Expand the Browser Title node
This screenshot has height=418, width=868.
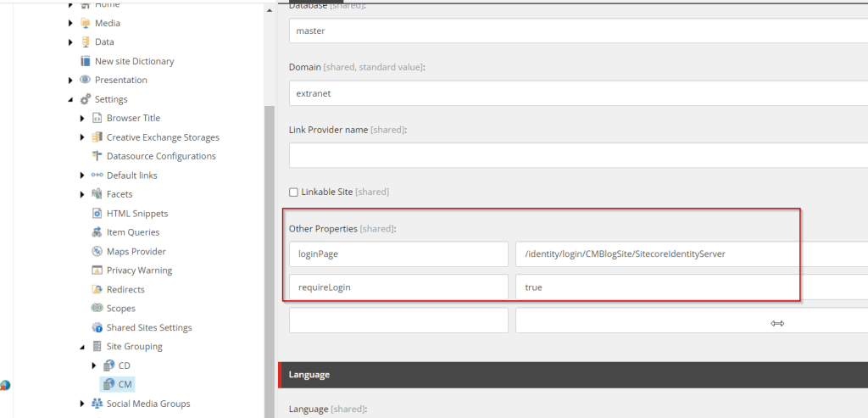pos(82,118)
